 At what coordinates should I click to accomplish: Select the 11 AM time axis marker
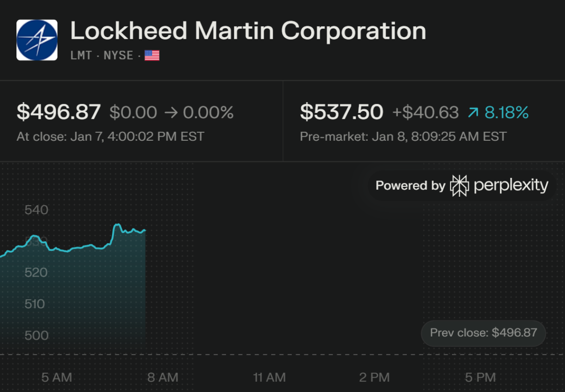pyautogui.click(x=269, y=378)
